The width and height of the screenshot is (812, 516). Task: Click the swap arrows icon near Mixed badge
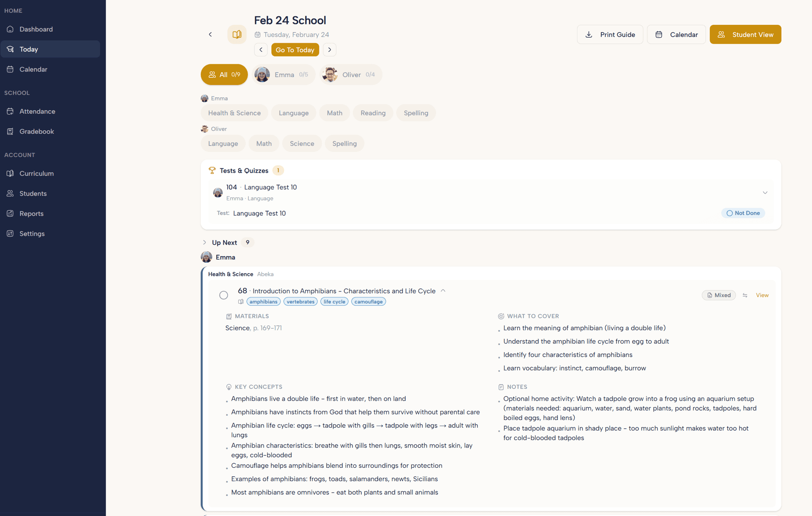coord(745,295)
